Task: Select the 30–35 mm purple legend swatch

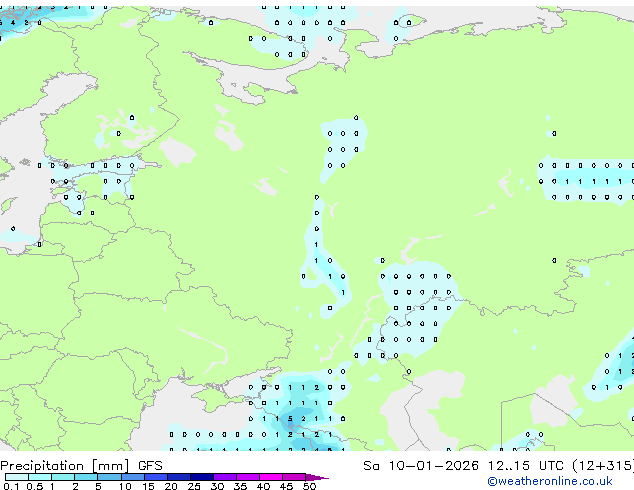Action: click(225, 477)
